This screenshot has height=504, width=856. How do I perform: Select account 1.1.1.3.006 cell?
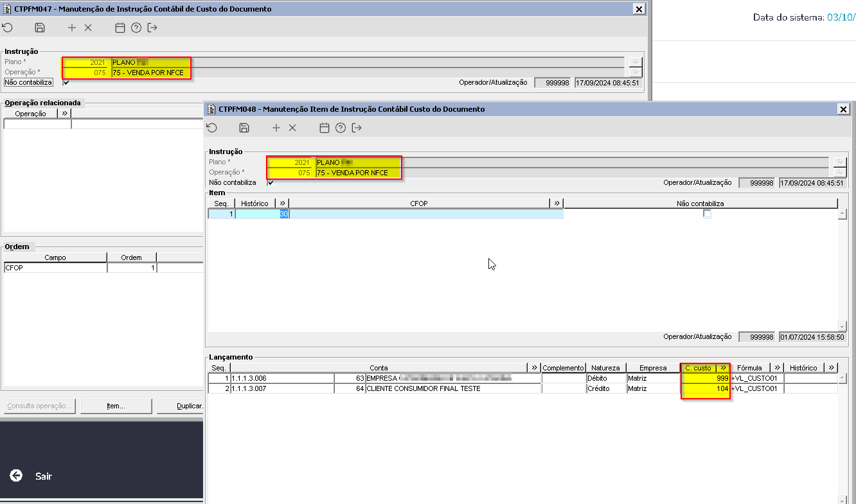[x=283, y=378]
